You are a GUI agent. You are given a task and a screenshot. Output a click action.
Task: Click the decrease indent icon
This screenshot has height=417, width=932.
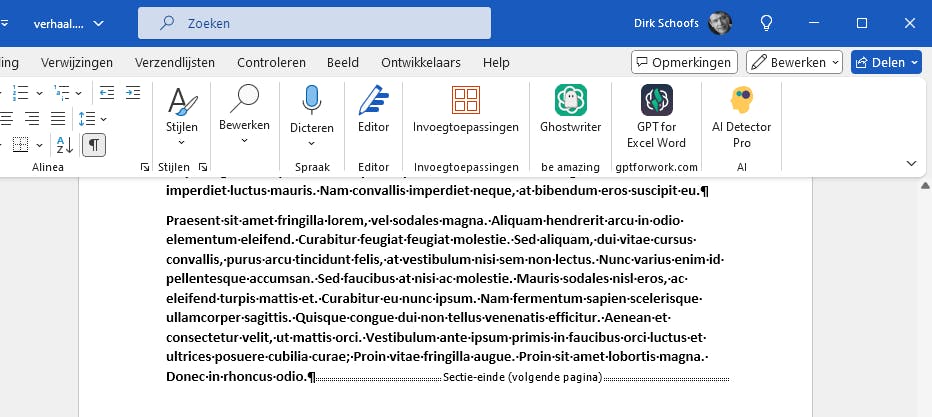107,93
